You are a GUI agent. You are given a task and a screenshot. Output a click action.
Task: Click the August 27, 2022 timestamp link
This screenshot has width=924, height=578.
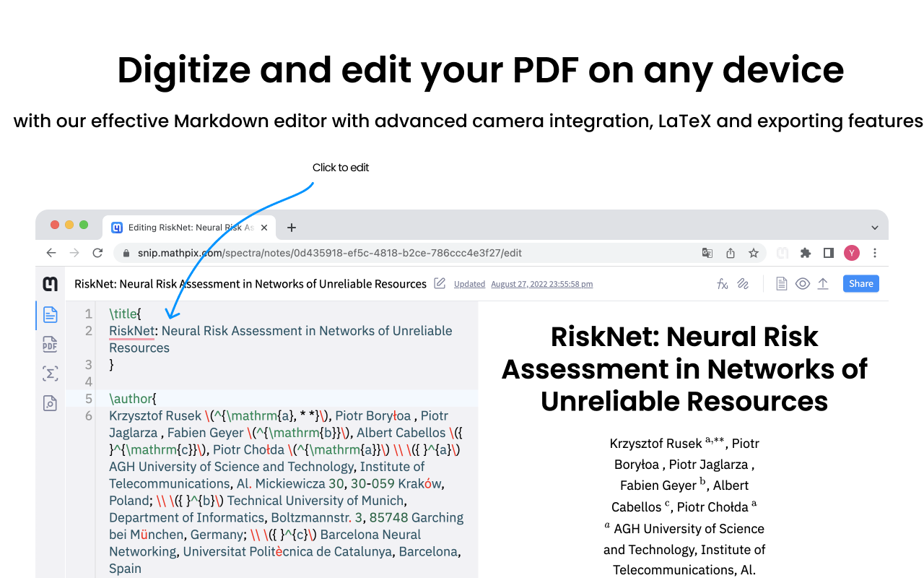pos(541,284)
